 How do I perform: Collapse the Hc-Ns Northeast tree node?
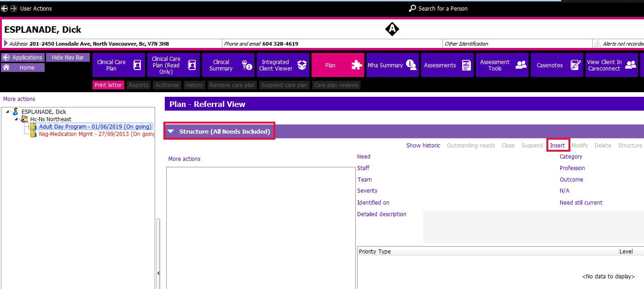[16, 119]
